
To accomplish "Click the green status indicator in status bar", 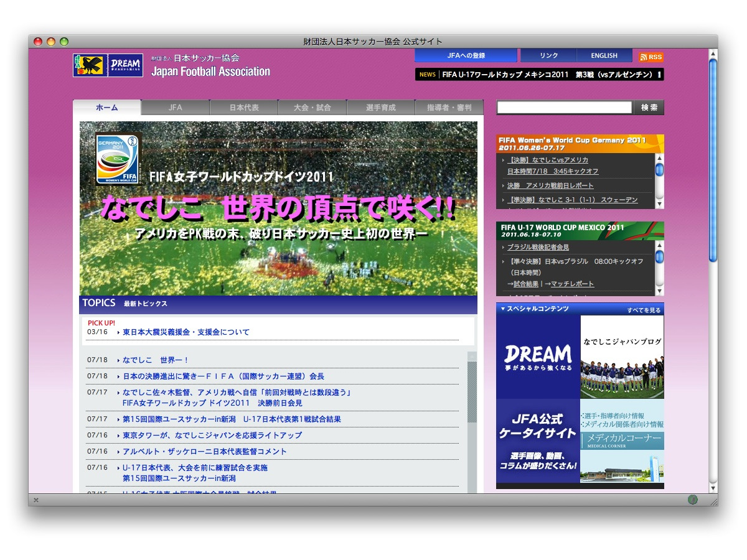I will point(693,500).
